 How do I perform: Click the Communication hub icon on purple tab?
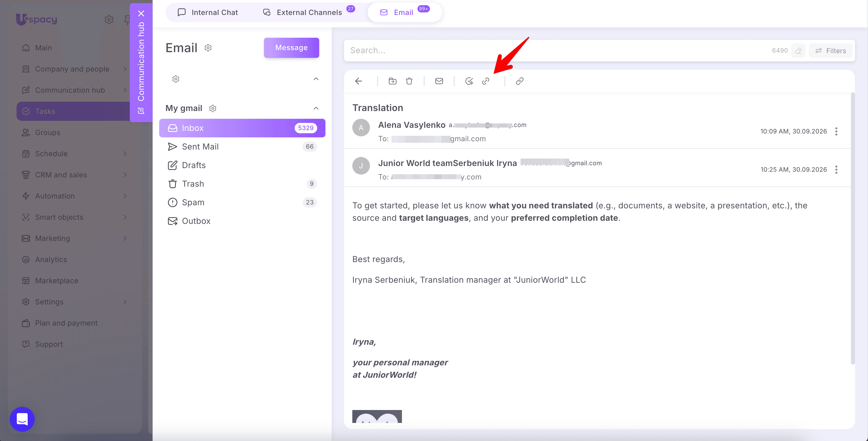pos(141,111)
